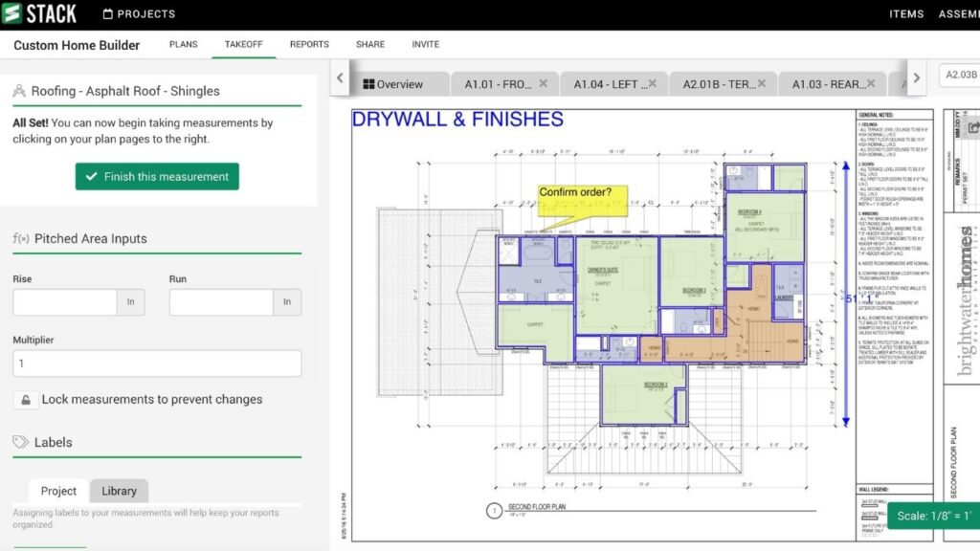Image resolution: width=980 pixels, height=551 pixels.
Task: Open Projects from the top bar
Action: [139, 14]
